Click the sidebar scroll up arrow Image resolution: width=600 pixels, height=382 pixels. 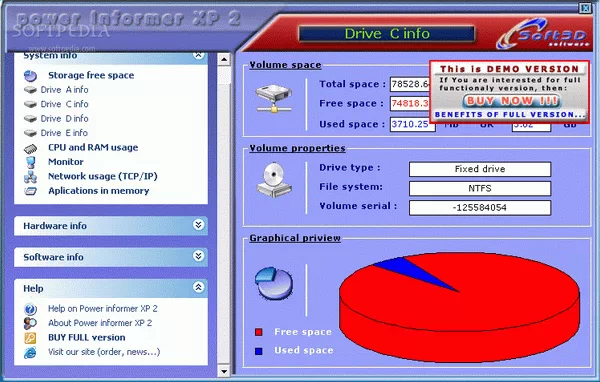224,59
